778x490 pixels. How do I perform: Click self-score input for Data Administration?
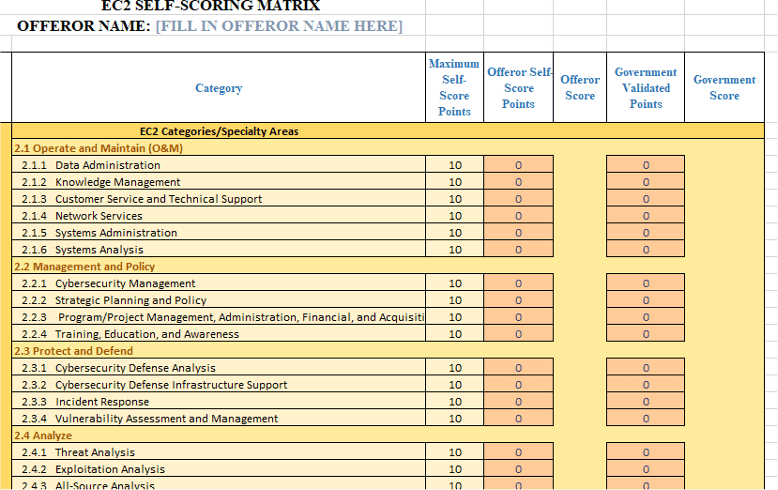(x=519, y=165)
